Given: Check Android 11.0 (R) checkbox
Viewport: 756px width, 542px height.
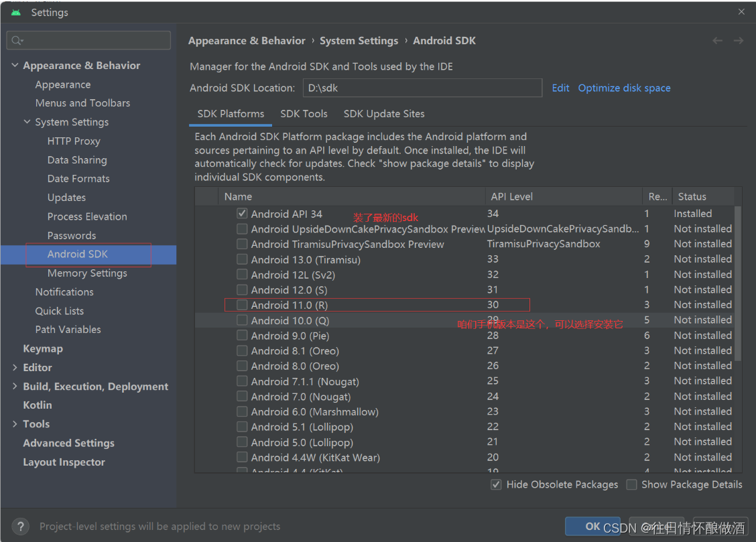Looking at the screenshot, I should tap(242, 304).
